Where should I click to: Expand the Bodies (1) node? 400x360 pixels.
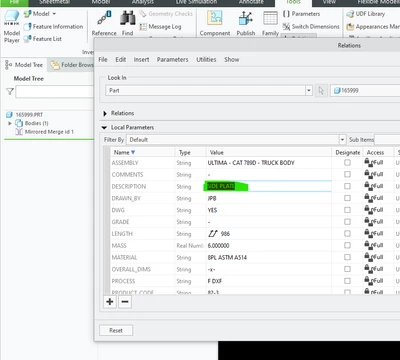click(x=10, y=123)
